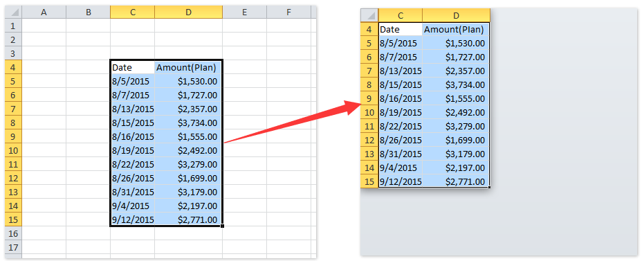Screen dimensions: 644x261
Task: Click 8/31/2015 cell in cropped worksheet
Action: click(401, 154)
